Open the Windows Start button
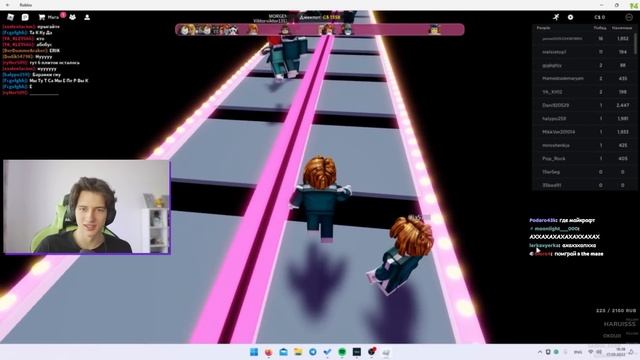 pos(254,352)
